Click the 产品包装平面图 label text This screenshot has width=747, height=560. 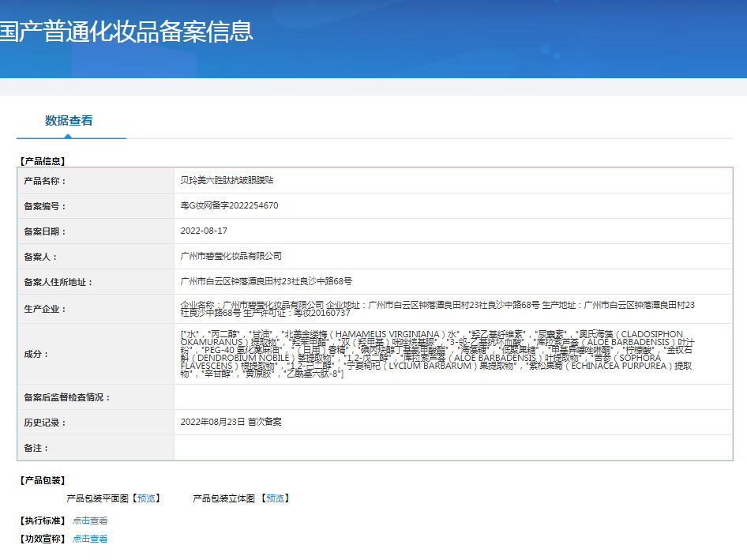click(x=98, y=498)
